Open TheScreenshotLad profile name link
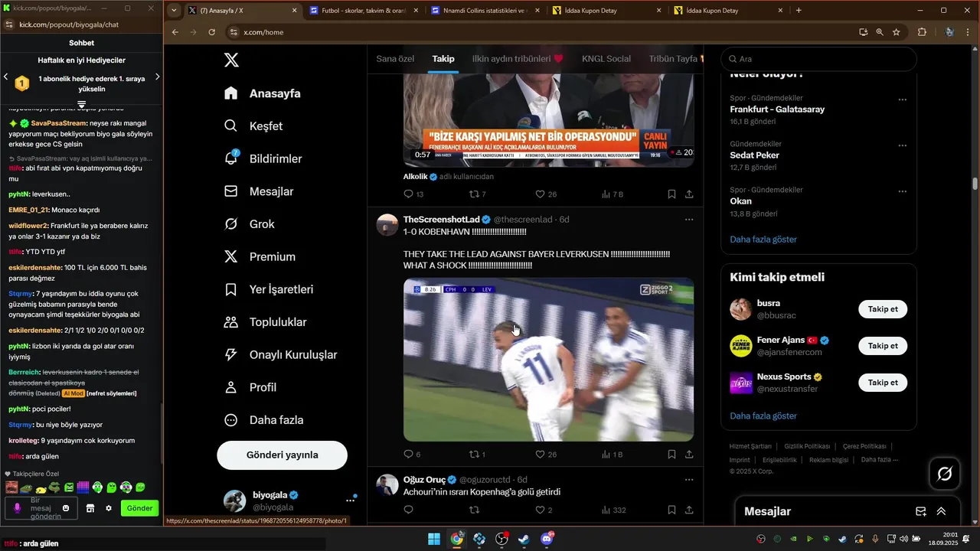Image resolution: width=980 pixels, height=551 pixels. point(441,220)
